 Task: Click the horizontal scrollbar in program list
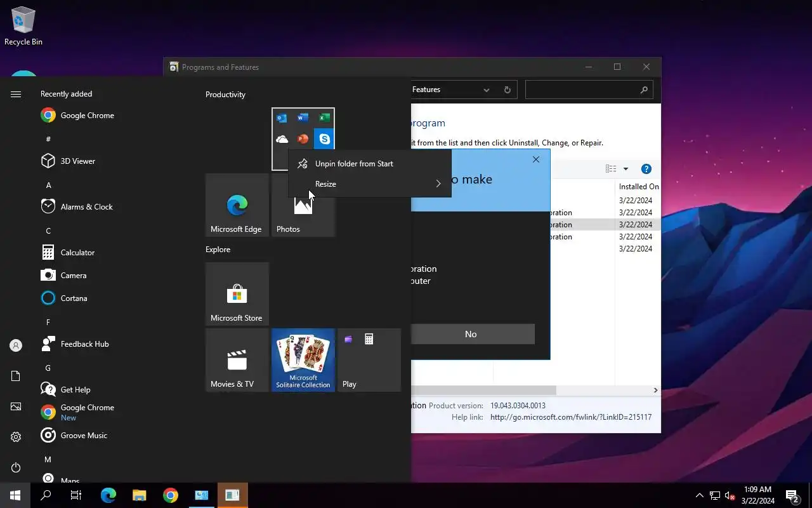(x=483, y=390)
